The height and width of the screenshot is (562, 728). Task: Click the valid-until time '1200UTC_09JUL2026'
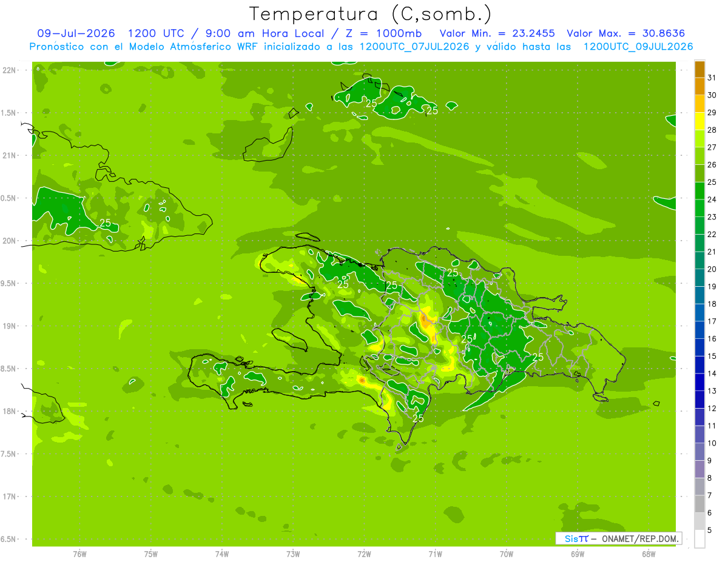click(638, 46)
